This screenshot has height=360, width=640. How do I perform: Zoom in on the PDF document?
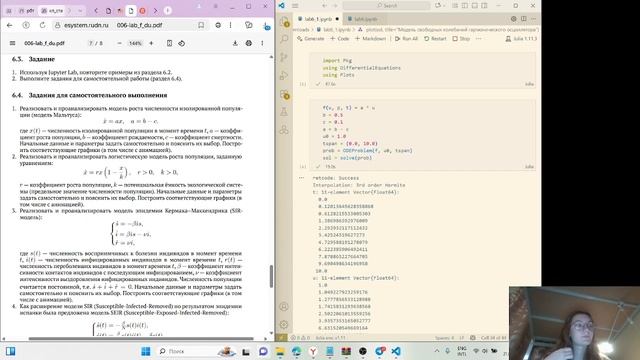151,43
